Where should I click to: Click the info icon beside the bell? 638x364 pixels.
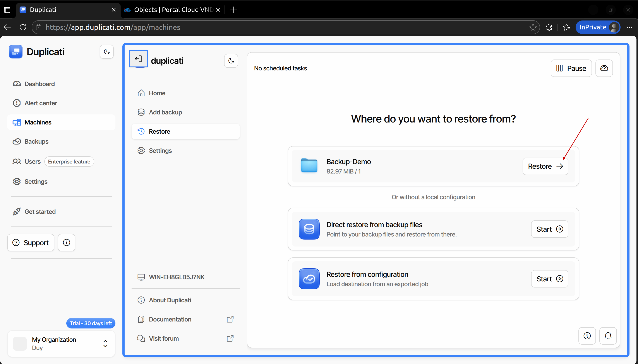point(587,336)
